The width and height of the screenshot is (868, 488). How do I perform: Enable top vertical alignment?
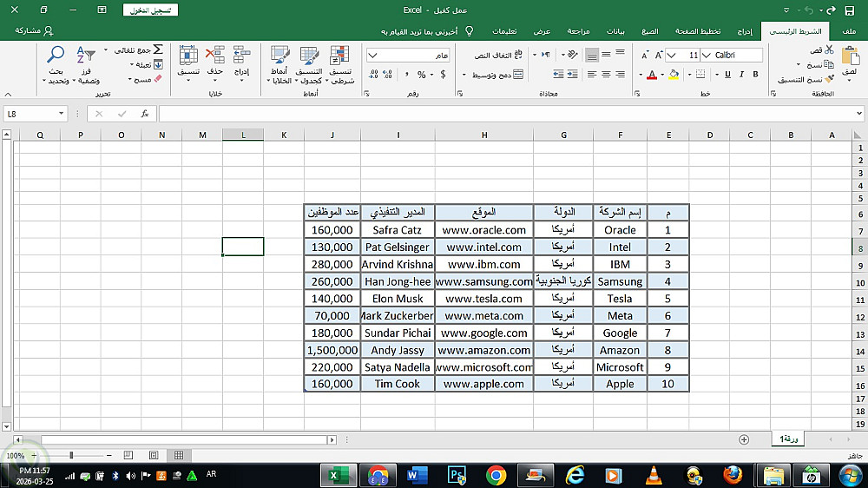click(620, 54)
